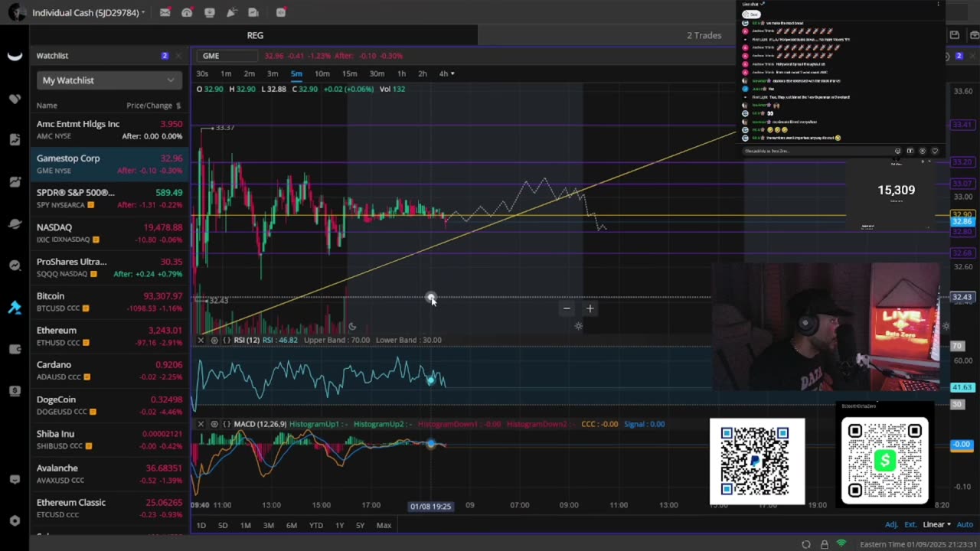Zoom in the chart with plus button

[590, 308]
